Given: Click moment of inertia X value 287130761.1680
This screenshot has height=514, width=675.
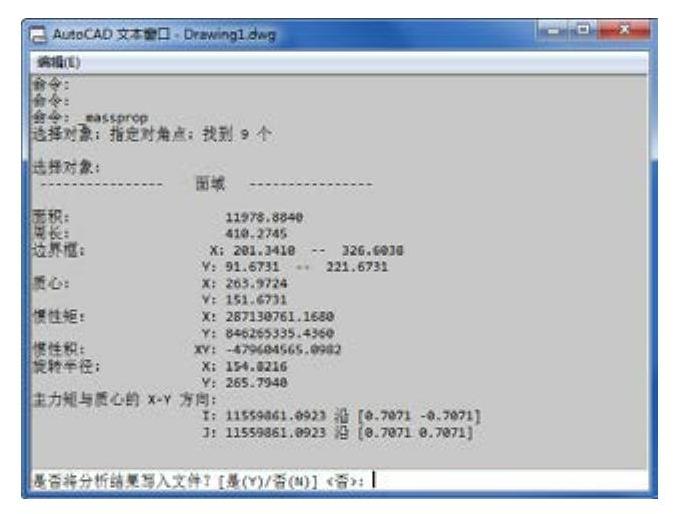Looking at the screenshot, I should pyautogui.click(x=280, y=317).
